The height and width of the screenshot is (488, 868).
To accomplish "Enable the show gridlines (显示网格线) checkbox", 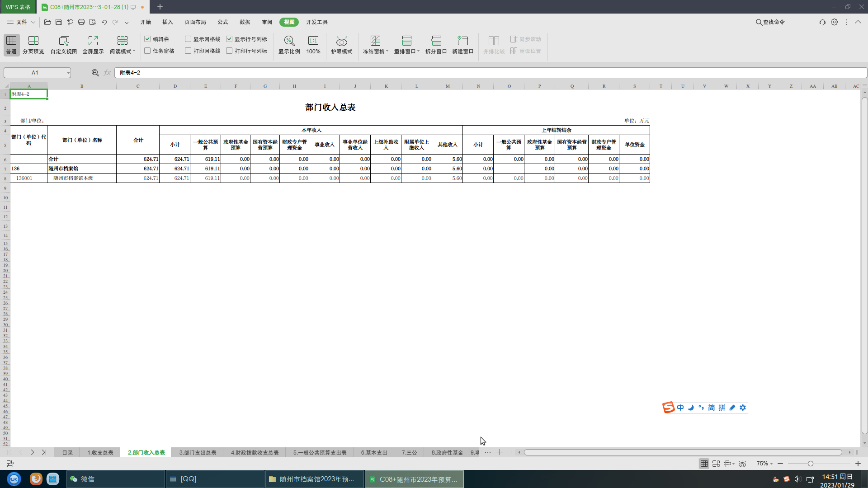I will point(188,39).
